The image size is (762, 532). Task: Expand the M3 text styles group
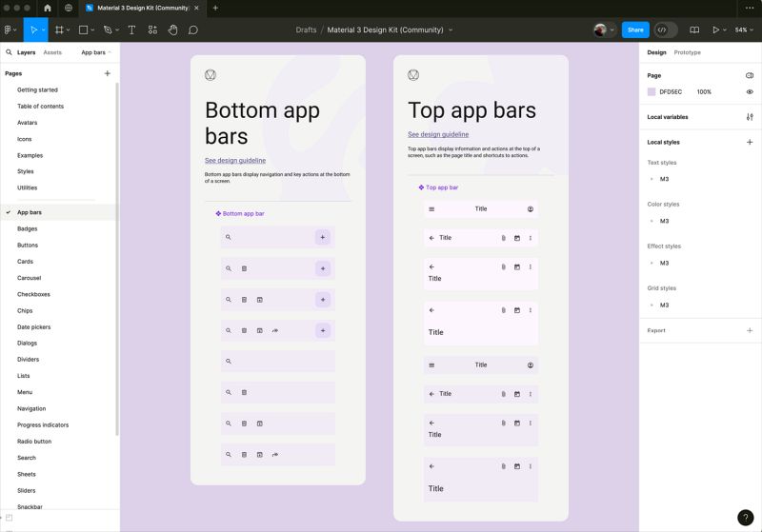[652, 179]
